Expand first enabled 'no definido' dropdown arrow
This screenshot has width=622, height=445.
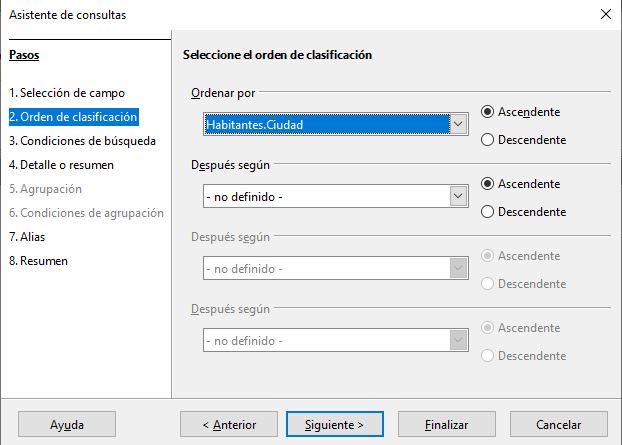pyautogui.click(x=458, y=196)
